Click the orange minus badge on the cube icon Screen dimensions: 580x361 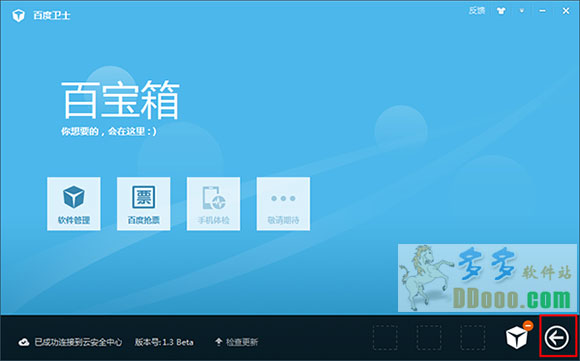[528, 325]
